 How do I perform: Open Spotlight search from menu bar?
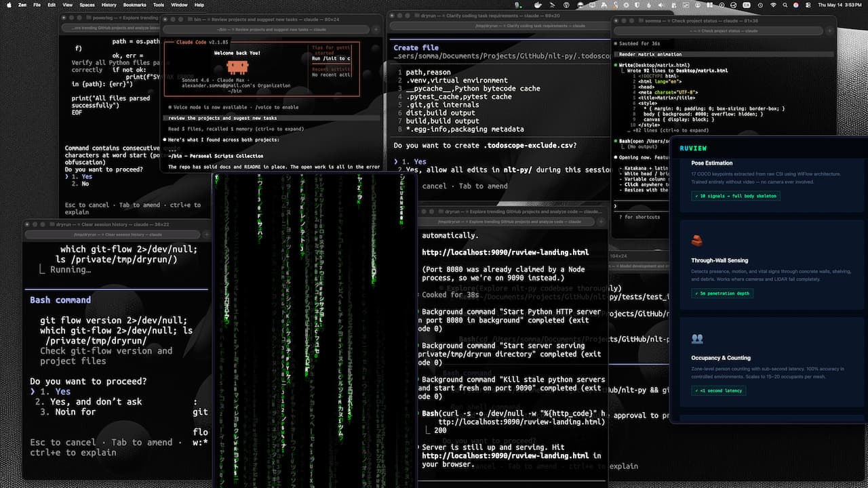point(785,5)
